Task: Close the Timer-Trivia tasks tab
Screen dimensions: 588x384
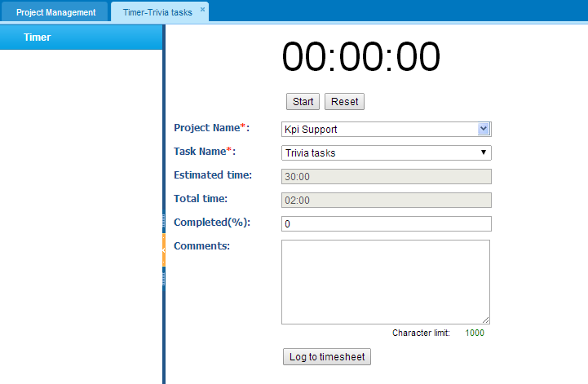Action: 202,9
